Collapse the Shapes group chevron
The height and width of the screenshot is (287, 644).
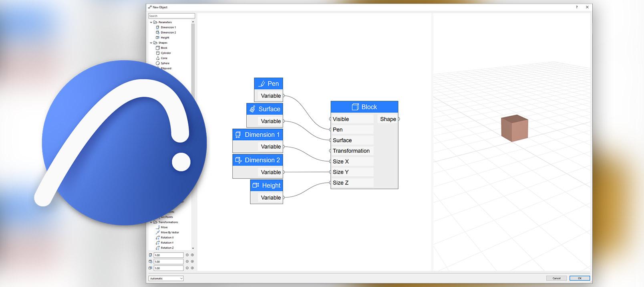click(x=151, y=43)
